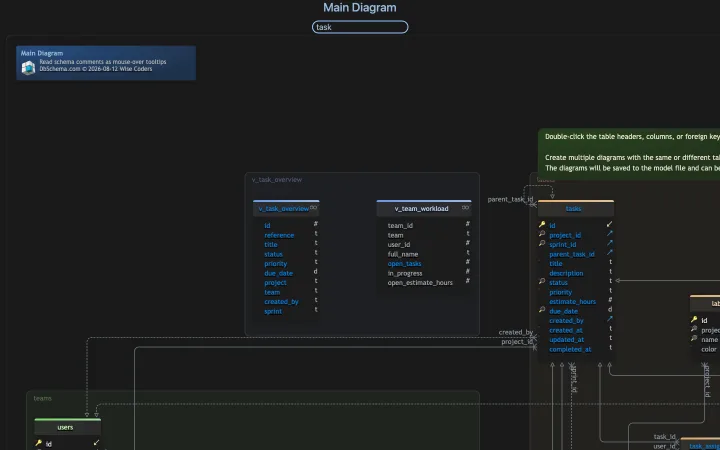Click the primary key icon in the labels table
This screenshot has height=450, width=720.
point(694,320)
